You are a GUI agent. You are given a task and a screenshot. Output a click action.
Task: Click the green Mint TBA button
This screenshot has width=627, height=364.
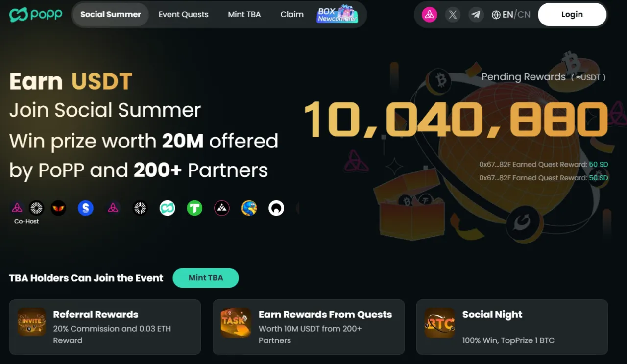point(206,278)
